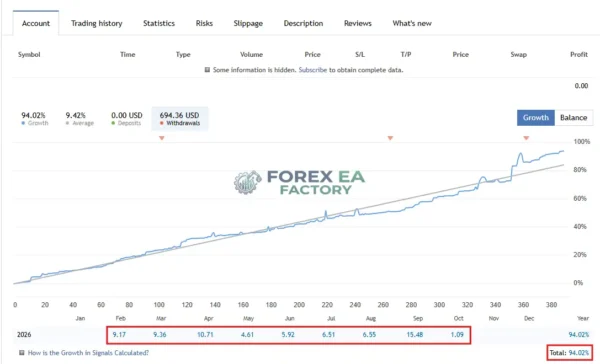Click the June value 5.92
Screen dimensions: 600x364
[x=288, y=335]
